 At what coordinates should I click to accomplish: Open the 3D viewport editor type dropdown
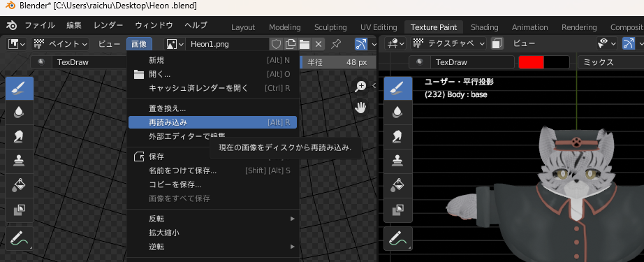(x=396, y=43)
